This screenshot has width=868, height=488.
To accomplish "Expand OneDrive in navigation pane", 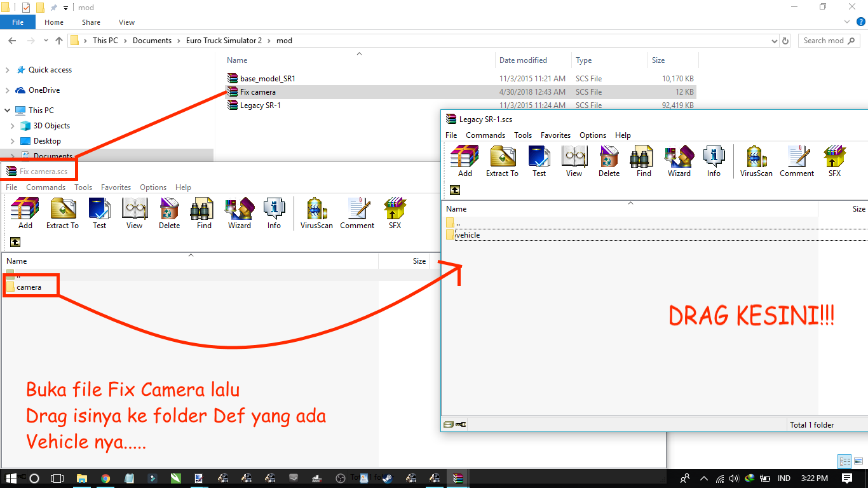I will coord(8,90).
